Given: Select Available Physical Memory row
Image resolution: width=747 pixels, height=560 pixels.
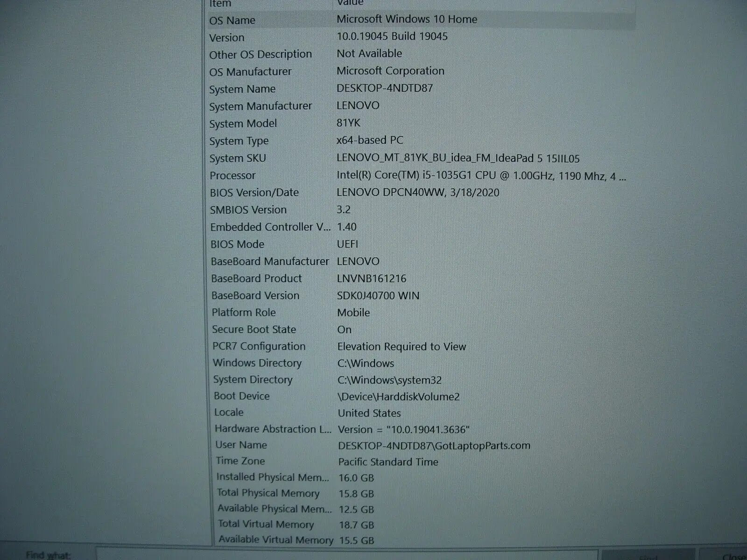Looking at the screenshot, I should tap(420, 509).
